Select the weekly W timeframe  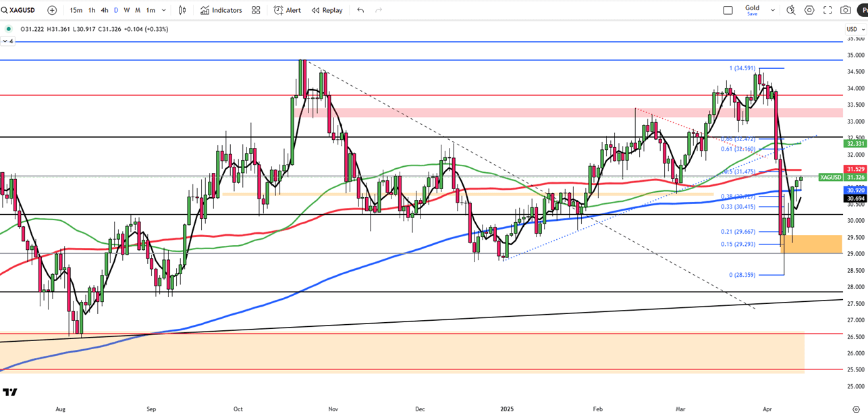click(x=127, y=10)
